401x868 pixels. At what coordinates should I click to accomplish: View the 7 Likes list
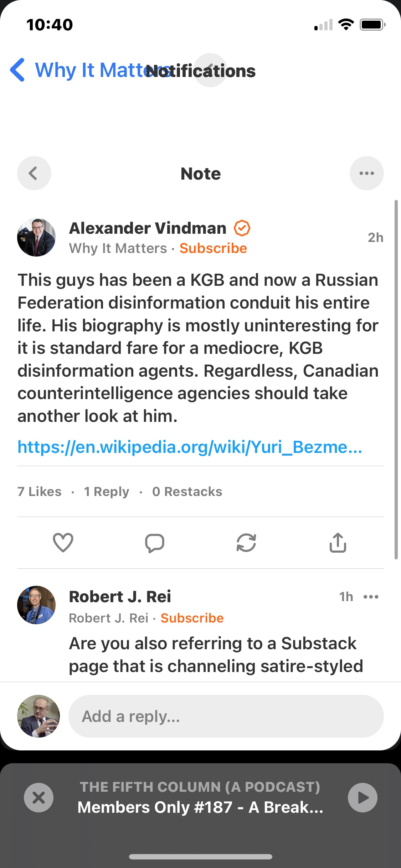tap(39, 491)
